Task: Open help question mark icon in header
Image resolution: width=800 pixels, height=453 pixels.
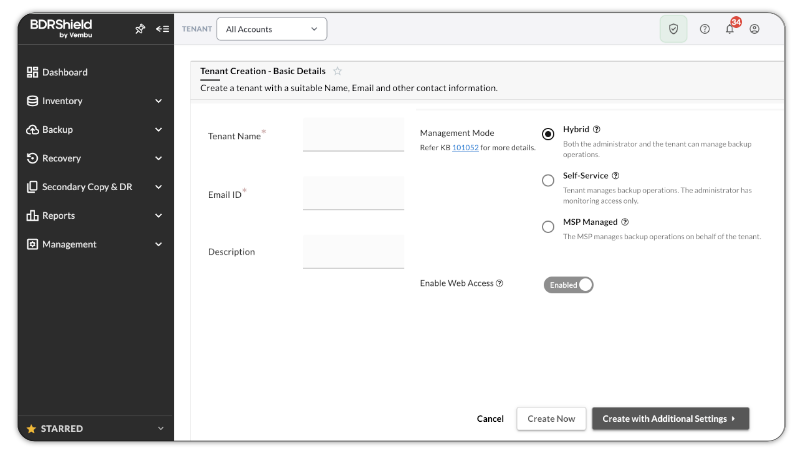Action: click(705, 29)
